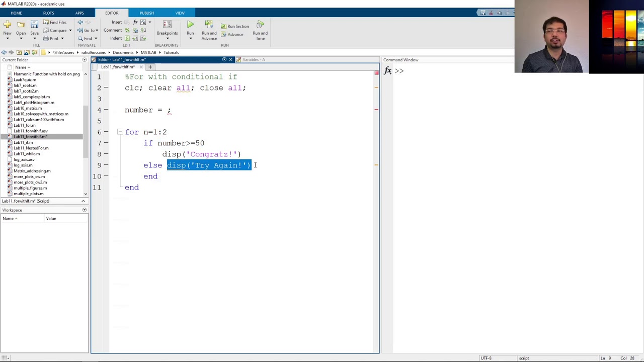
Task: Click the Run and Time icon
Action: point(260,25)
